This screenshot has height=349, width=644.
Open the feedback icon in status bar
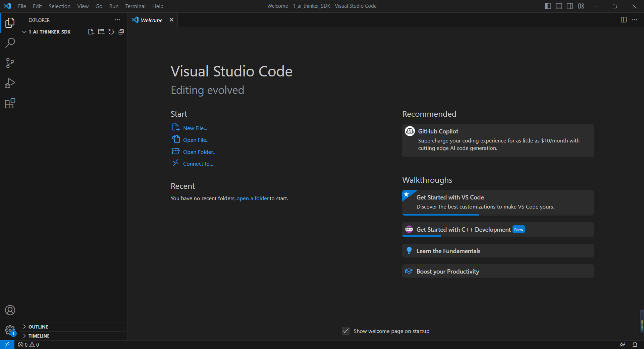click(x=623, y=345)
